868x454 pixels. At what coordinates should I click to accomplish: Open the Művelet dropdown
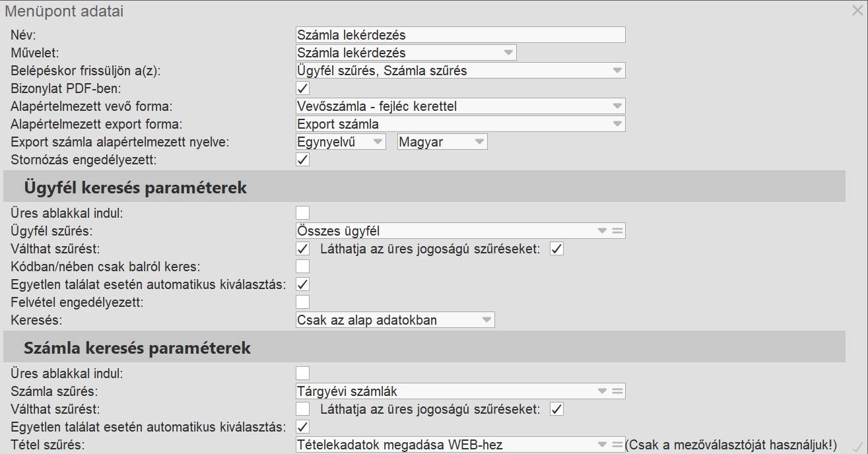point(508,53)
